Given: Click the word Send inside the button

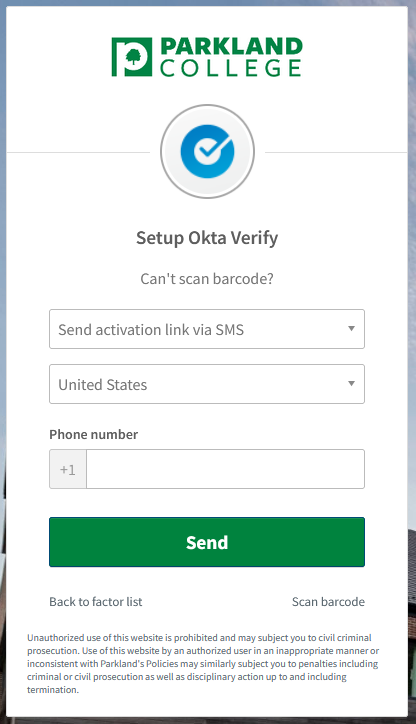Looking at the screenshot, I should [207, 543].
